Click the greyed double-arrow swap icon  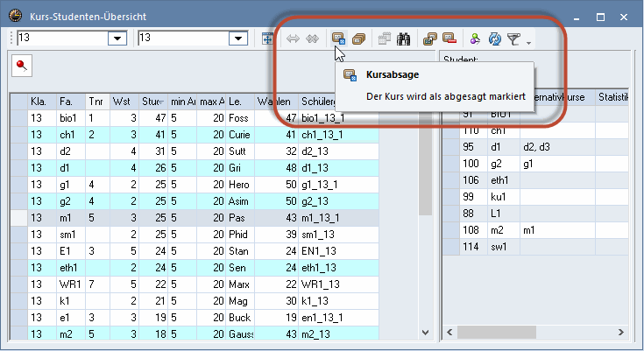tap(293, 39)
